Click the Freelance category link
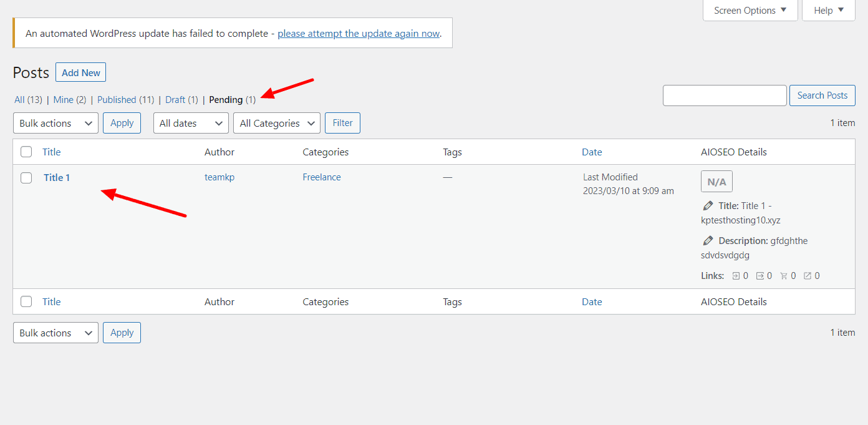Viewport: 868px width, 425px height. pyautogui.click(x=322, y=177)
